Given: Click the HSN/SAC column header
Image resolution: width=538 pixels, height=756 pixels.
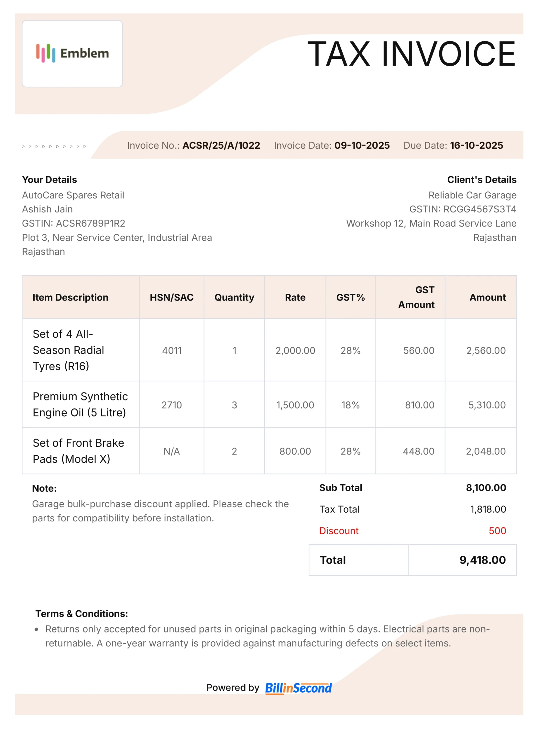Looking at the screenshot, I should point(171,297).
